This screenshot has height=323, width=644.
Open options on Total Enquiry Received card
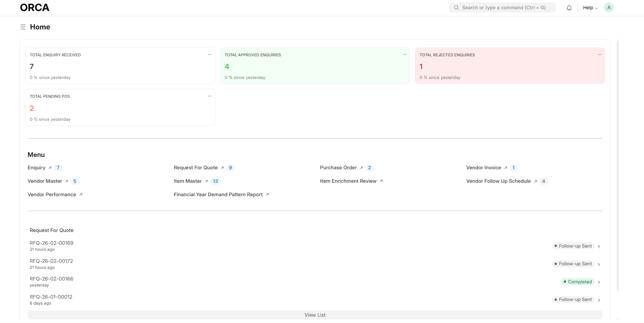210,55
